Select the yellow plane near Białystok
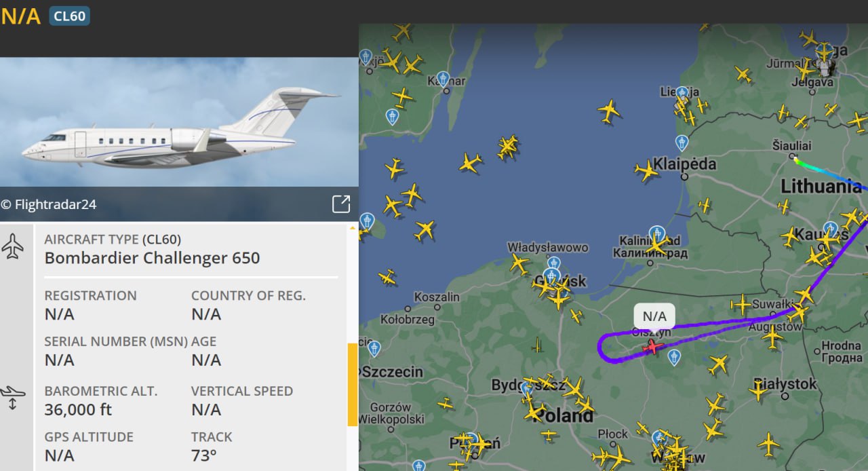Image resolution: width=868 pixels, height=471 pixels. [x=759, y=390]
